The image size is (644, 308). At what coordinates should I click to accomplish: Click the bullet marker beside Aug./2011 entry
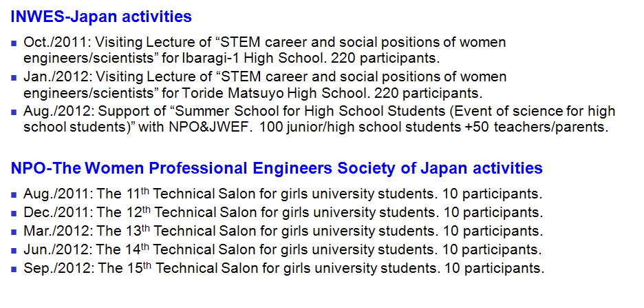(14, 194)
